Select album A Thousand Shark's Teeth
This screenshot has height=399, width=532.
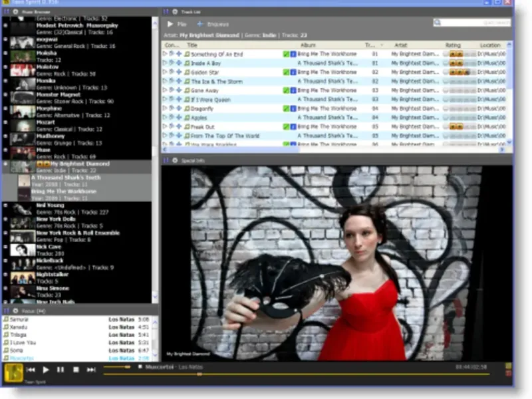[84, 181]
